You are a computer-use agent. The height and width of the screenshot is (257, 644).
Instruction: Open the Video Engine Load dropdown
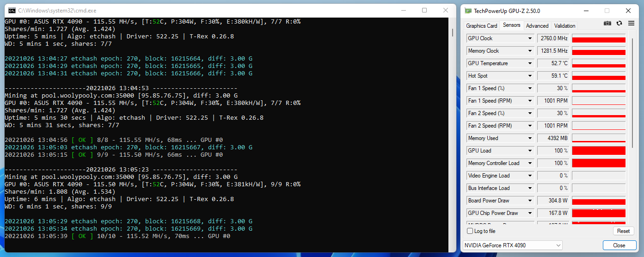click(x=530, y=176)
